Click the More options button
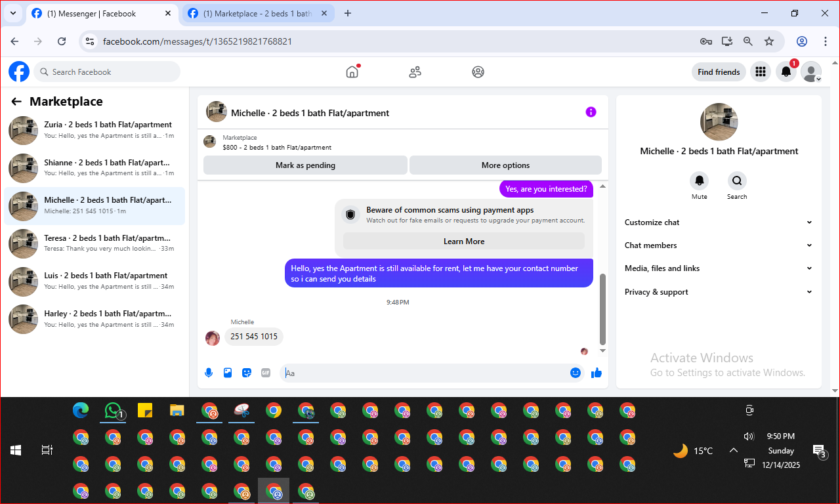 505,165
